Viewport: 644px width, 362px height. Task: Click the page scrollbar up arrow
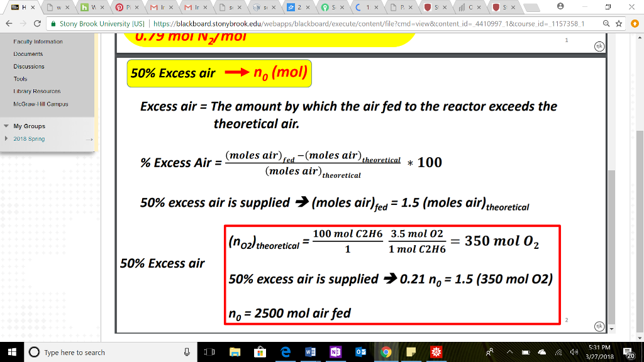pos(640,38)
